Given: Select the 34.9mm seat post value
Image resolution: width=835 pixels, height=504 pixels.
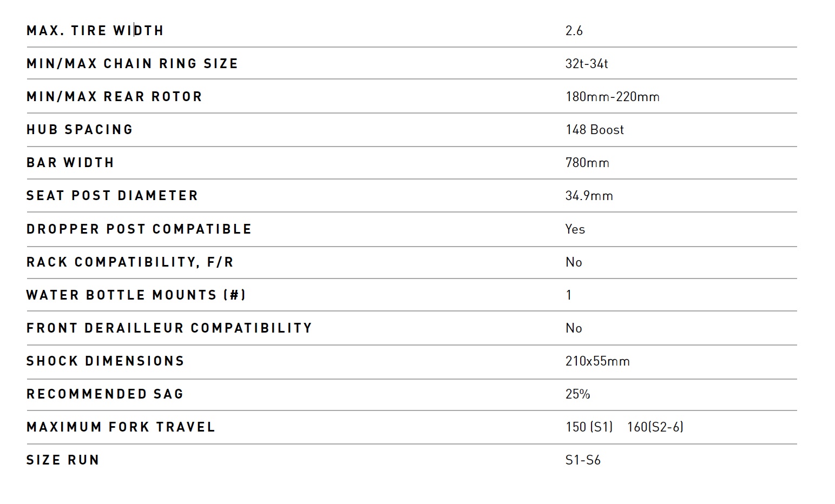Looking at the screenshot, I should tap(589, 196).
